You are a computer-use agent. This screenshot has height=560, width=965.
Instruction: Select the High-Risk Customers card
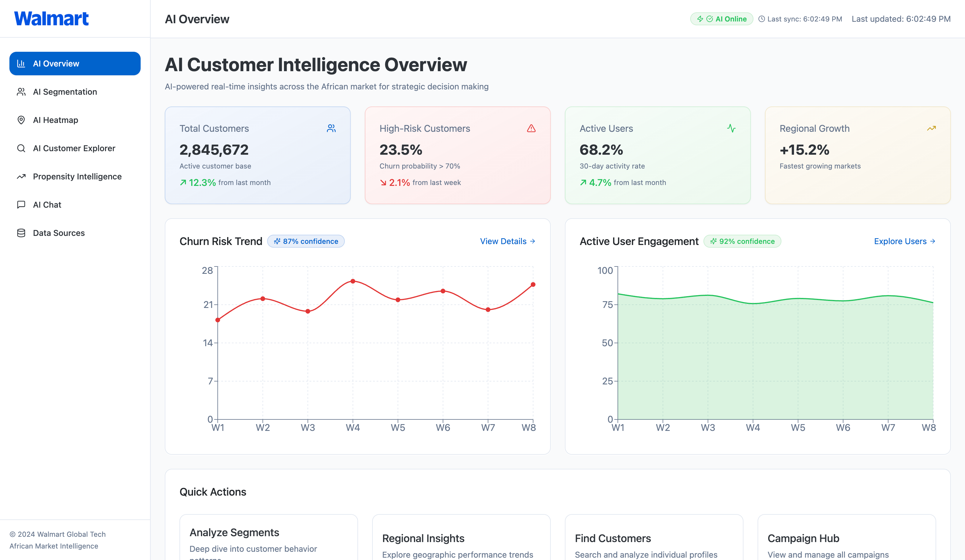pos(457,155)
